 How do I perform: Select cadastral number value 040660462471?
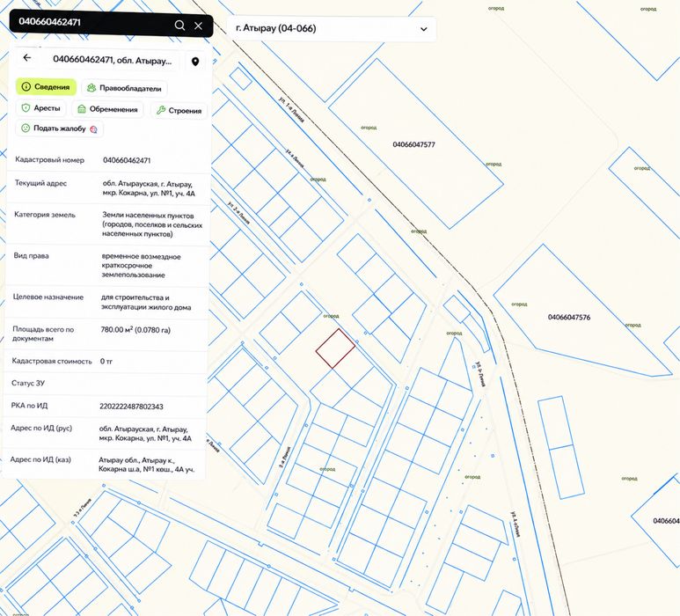127,160
